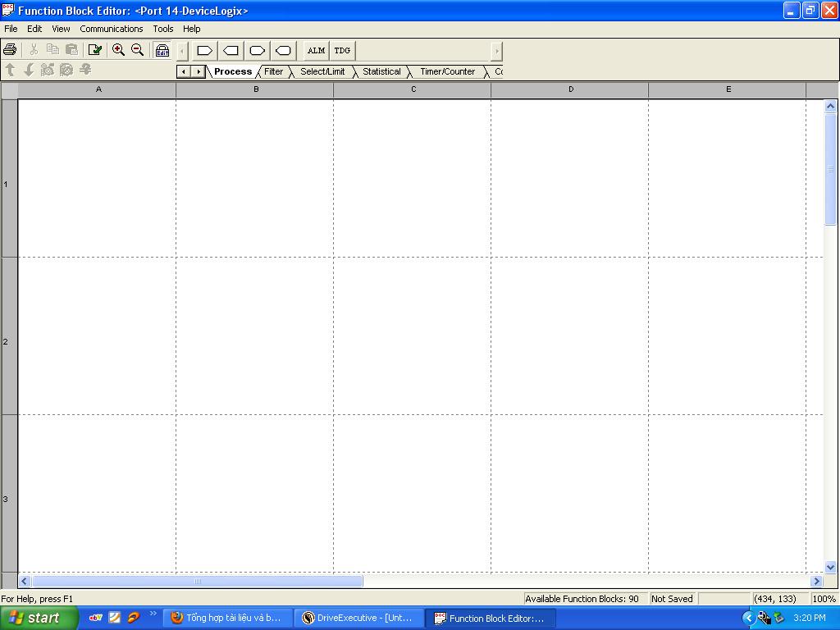Click horizontal scrollbar left arrow
The image size is (840, 630).
coord(25,581)
